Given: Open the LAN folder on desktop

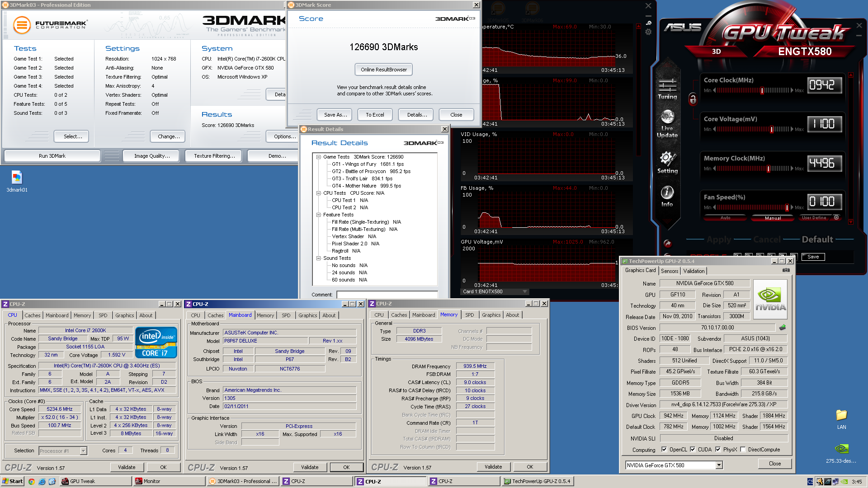Looking at the screenshot, I should point(841,419).
